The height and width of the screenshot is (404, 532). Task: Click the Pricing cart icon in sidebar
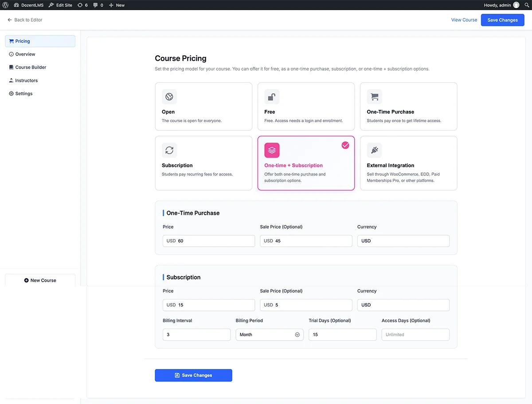tap(12, 41)
